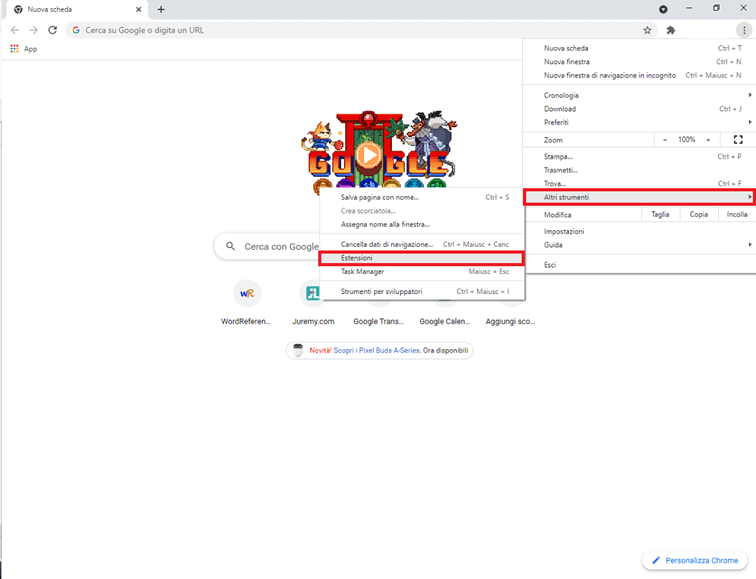This screenshot has height=579, width=756.
Task: Open Estensioni from submenu
Action: coord(421,258)
